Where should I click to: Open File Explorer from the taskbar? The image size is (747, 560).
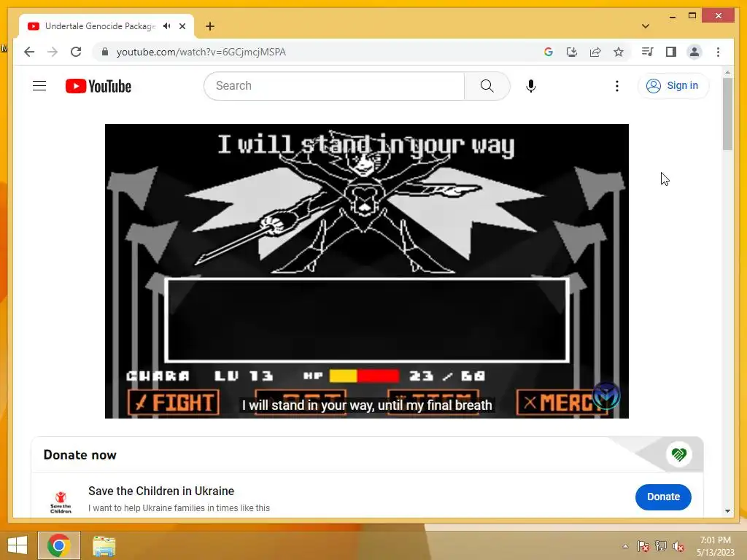[x=104, y=545]
